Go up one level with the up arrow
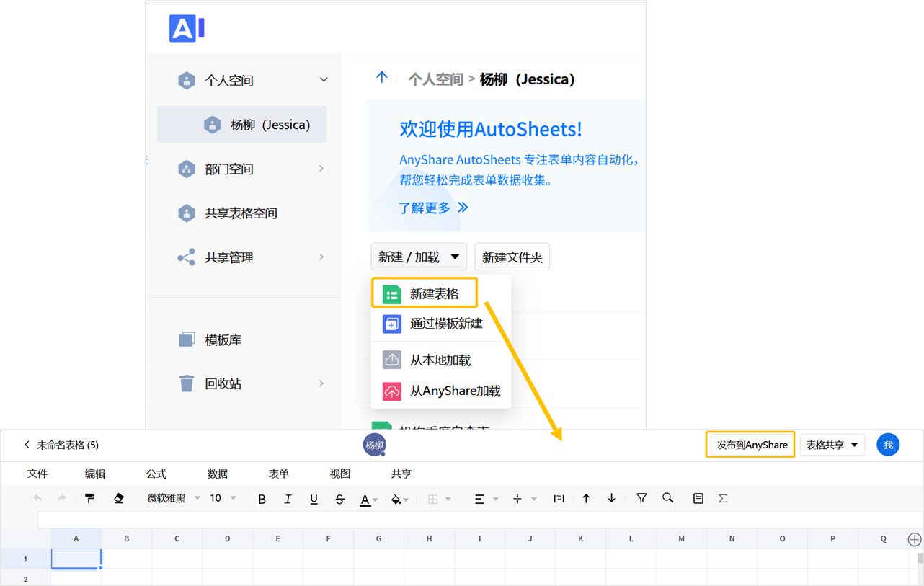The image size is (924, 586). (382, 77)
